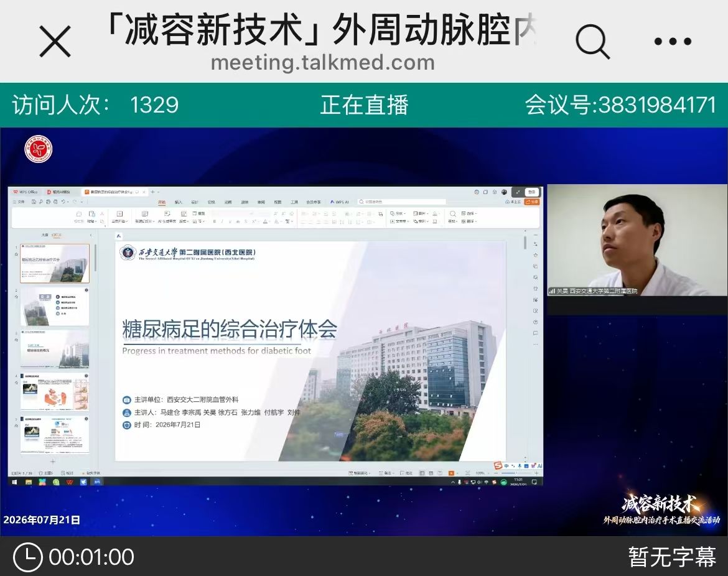Open the 智能美化 status bar option
This screenshot has width=728, height=576.
[x=360, y=473]
